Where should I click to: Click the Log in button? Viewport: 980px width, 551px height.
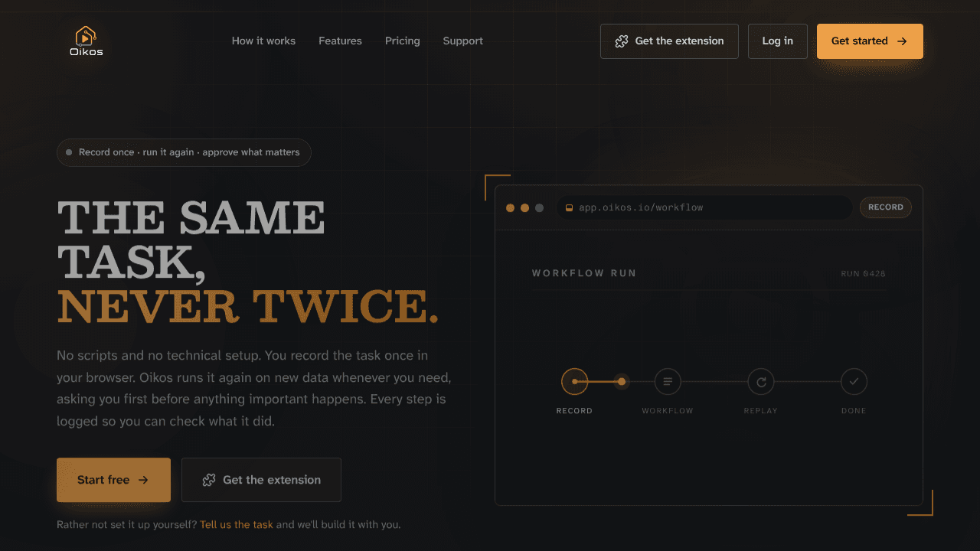point(777,41)
